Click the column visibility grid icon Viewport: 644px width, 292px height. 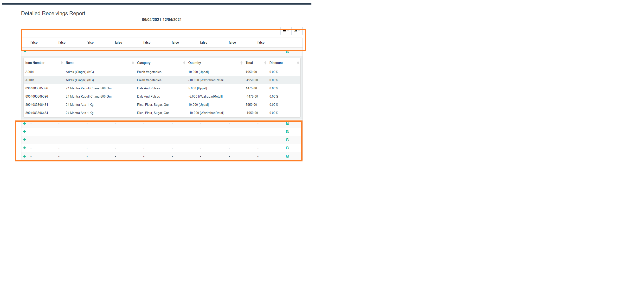click(x=285, y=31)
